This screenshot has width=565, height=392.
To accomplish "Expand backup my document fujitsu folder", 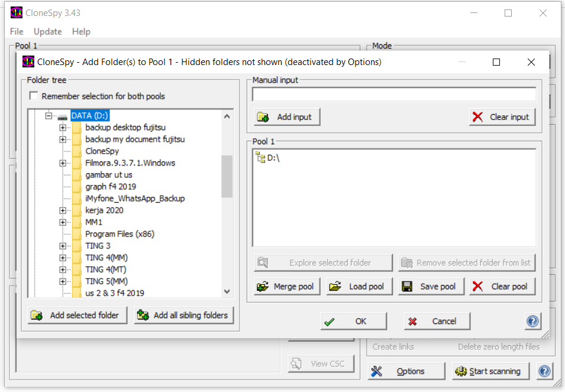I will click(x=63, y=140).
